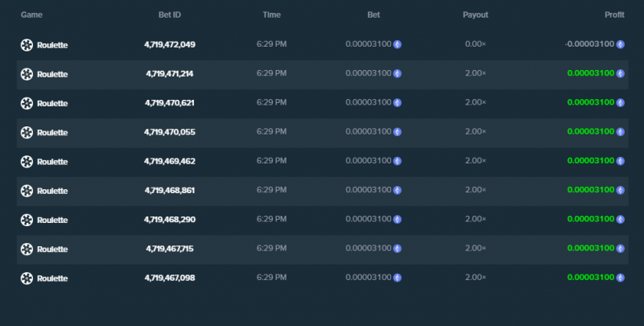Click Roulette icon in bet 4,719,468,861 row
This screenshot has height=326, width=644.
point(27,191)
